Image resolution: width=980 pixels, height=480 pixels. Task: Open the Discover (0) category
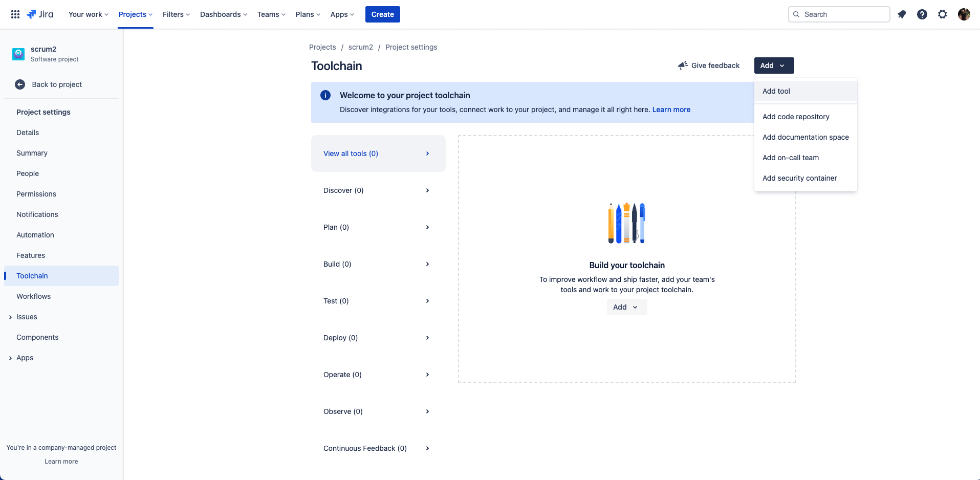pos(378,190)
